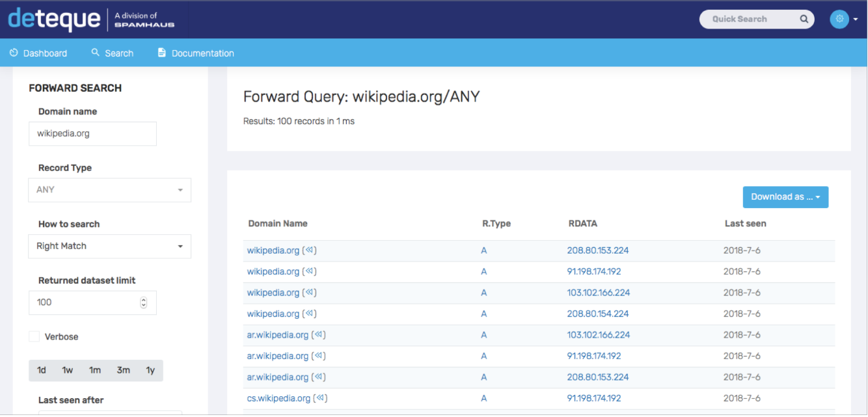The image size is (868, 417).
Task: Click the Dashboard gauge icon
Action: point(14,53)
